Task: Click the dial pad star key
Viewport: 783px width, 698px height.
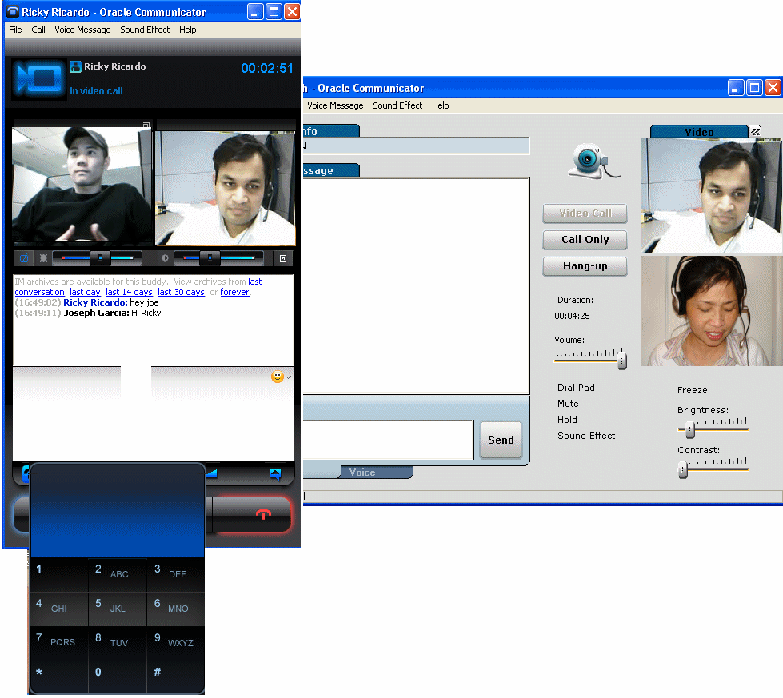Action: click(59, 674)
